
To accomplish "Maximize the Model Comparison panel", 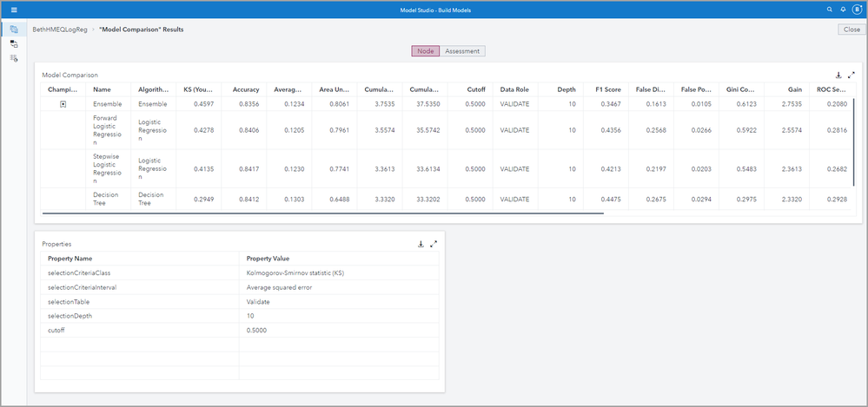I will click(851, 75).
